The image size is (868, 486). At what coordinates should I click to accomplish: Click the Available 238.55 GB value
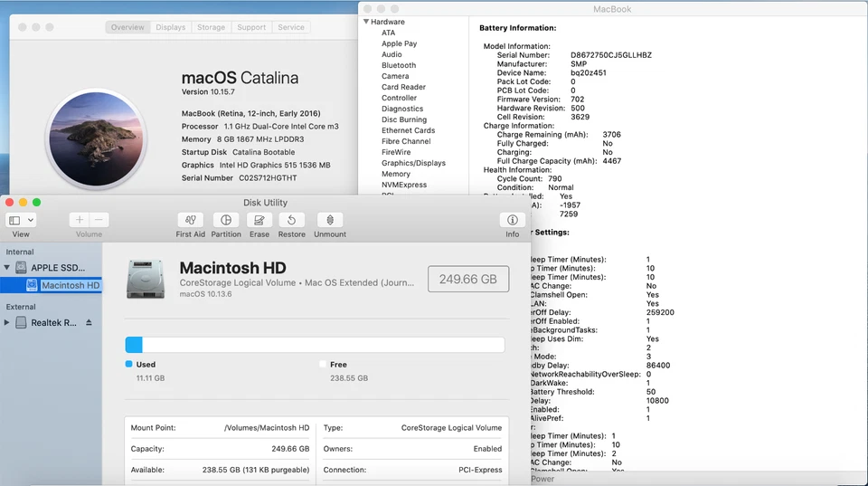pyautogui.click(x=256, y=470)
